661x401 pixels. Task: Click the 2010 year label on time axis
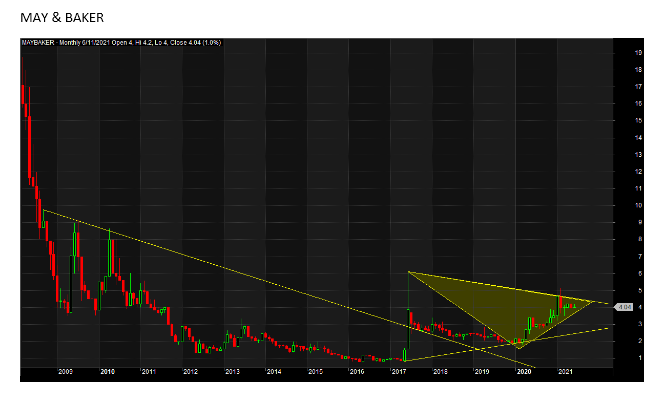(107, 371)
